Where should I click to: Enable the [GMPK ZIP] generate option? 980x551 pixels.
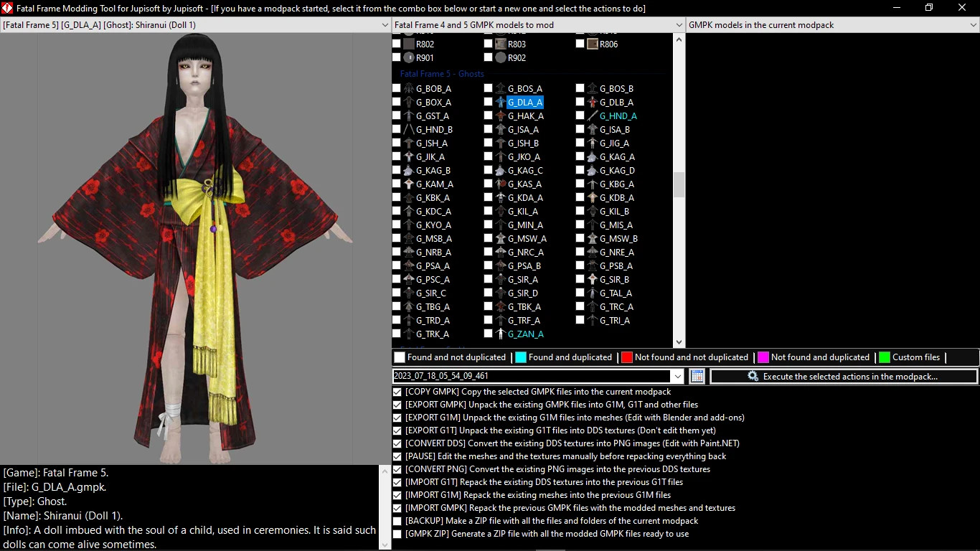coord(397,534)
